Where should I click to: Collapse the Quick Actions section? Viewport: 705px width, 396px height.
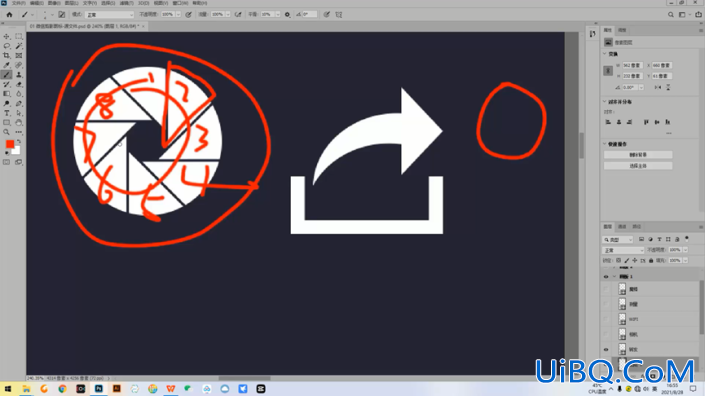pyautogui.click(x=605, y=144)
